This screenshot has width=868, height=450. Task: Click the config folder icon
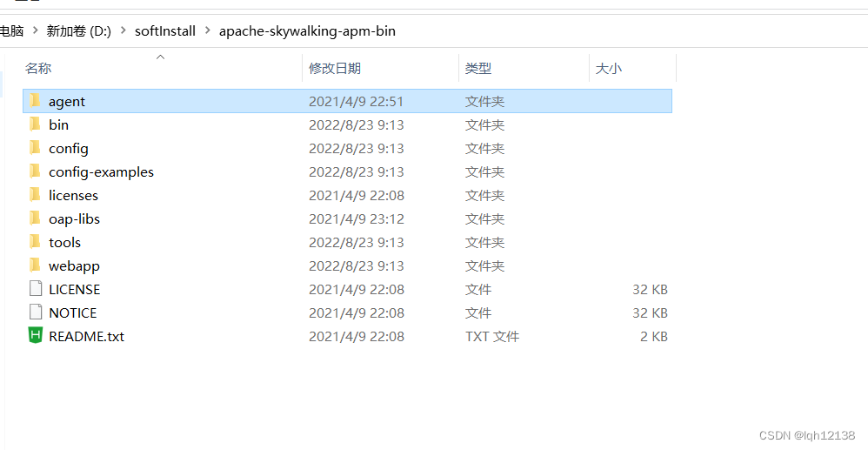point(35,148)
